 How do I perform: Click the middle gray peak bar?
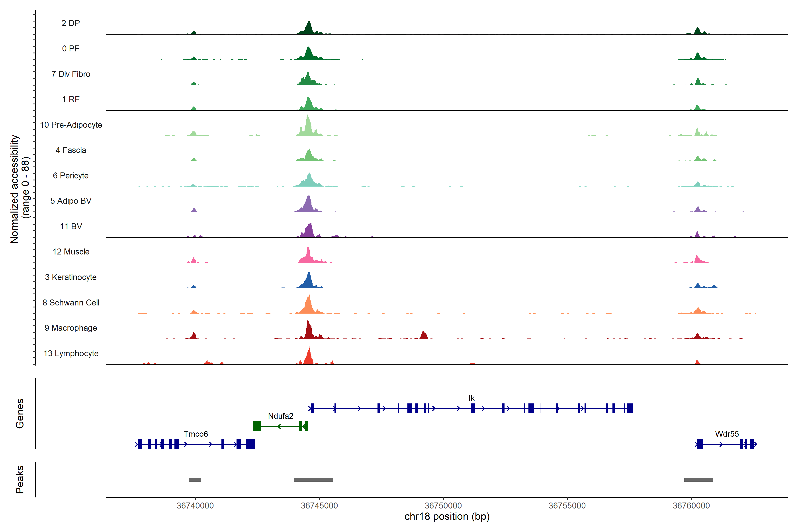point(313,480)
